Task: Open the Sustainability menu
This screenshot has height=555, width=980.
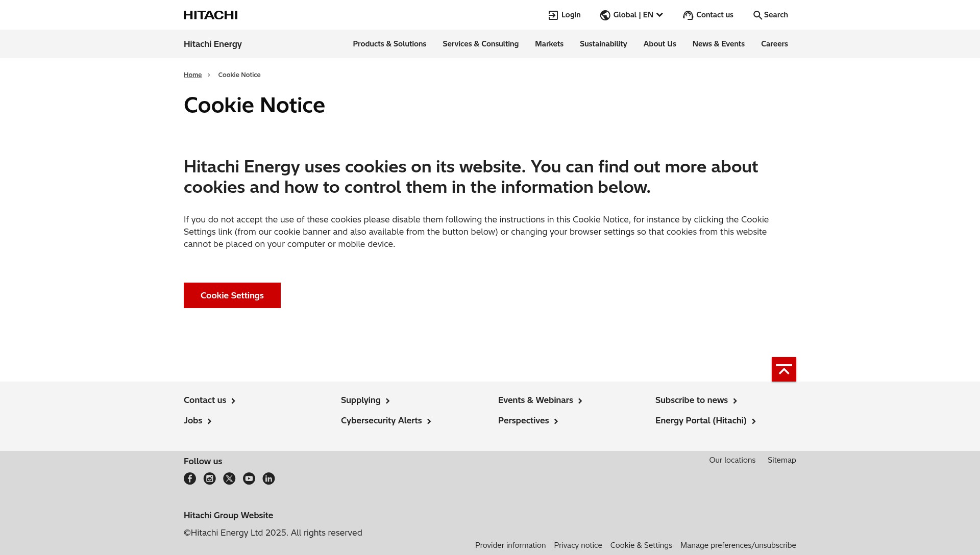Action: [603, 44]
